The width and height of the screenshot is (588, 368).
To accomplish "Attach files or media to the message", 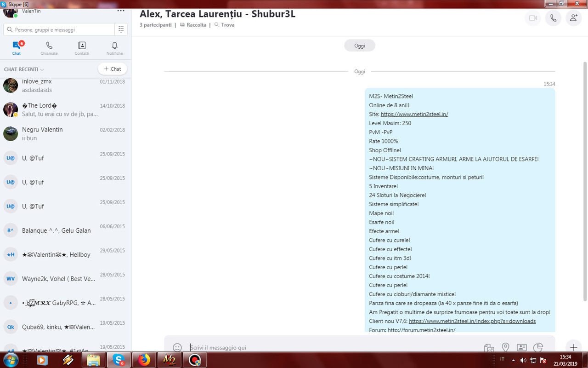I will pyautogui.click(x=489, y=348).
